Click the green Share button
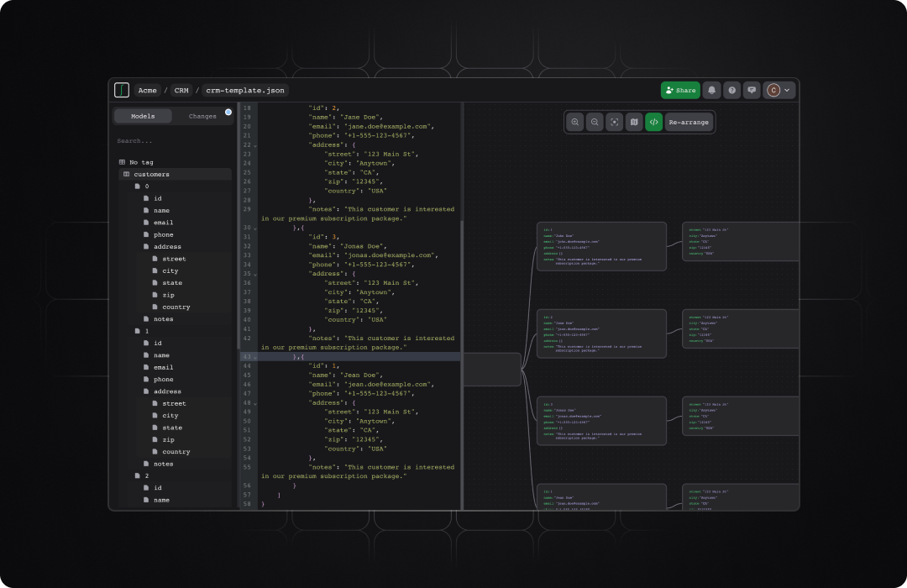This screenshot has height=588, width=907. pos(680,90)
